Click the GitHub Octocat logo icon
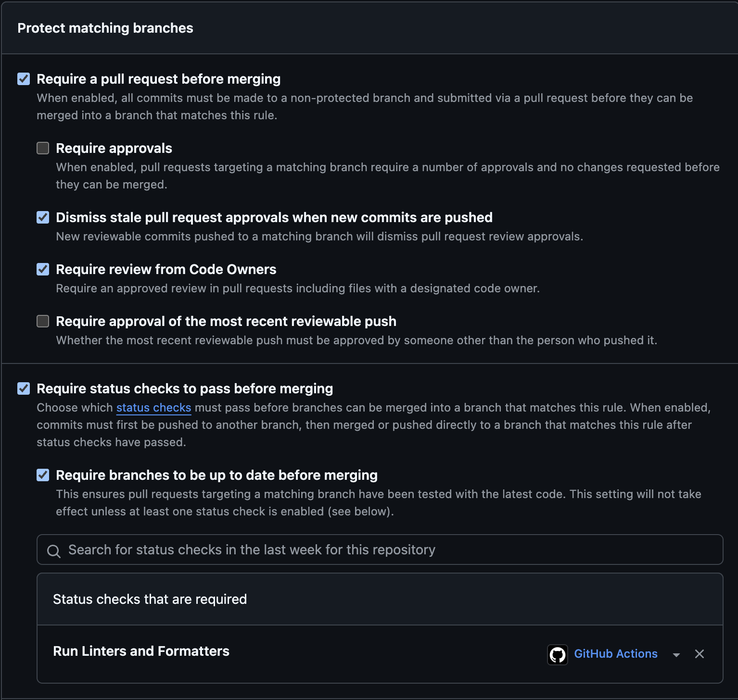The height and width of the screenshot is (700, 738). point(557,654)
